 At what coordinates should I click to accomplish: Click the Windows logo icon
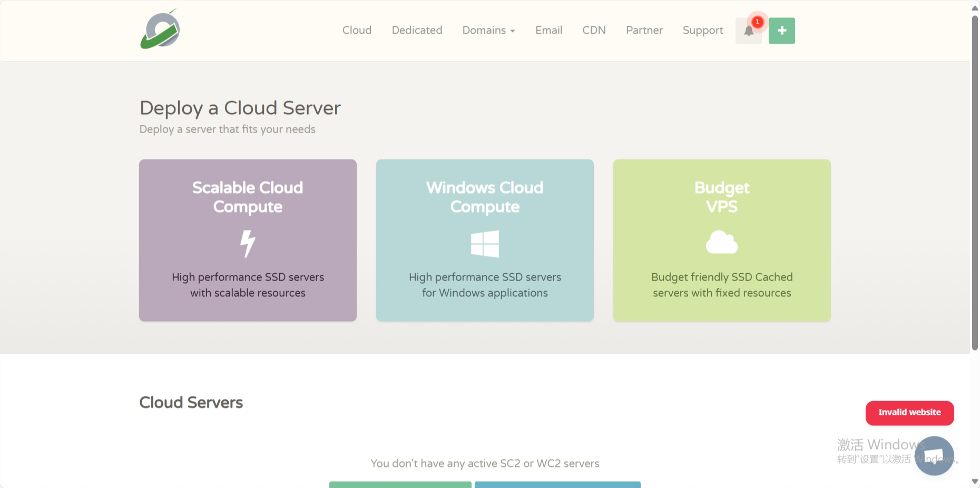(485, 244)
